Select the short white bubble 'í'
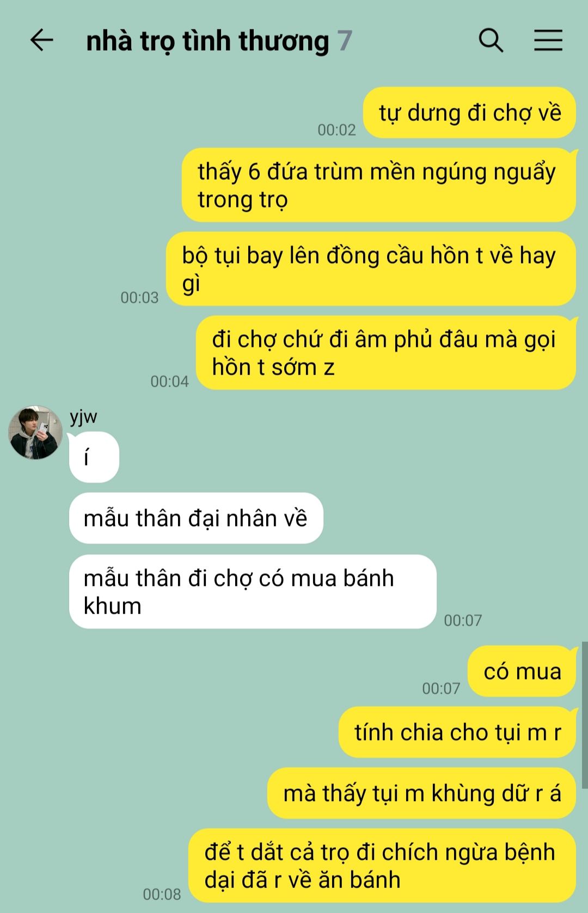 (94, 457)
